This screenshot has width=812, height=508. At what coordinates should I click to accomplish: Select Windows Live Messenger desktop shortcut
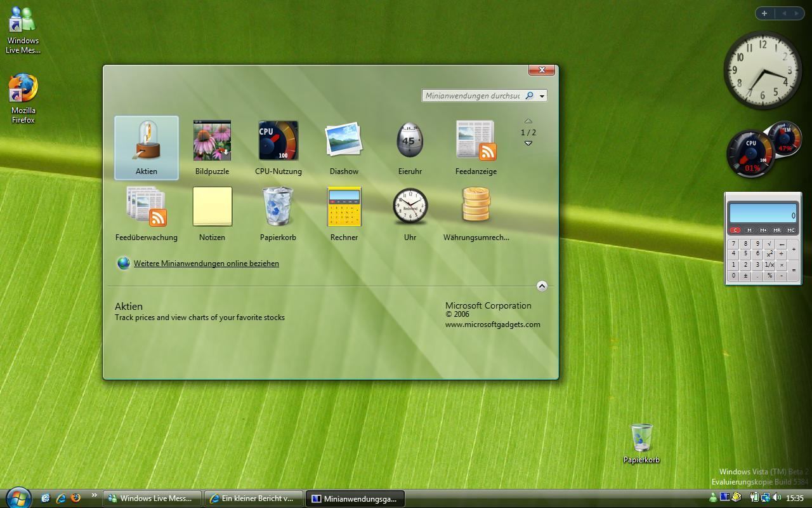[x=23, y=30]
